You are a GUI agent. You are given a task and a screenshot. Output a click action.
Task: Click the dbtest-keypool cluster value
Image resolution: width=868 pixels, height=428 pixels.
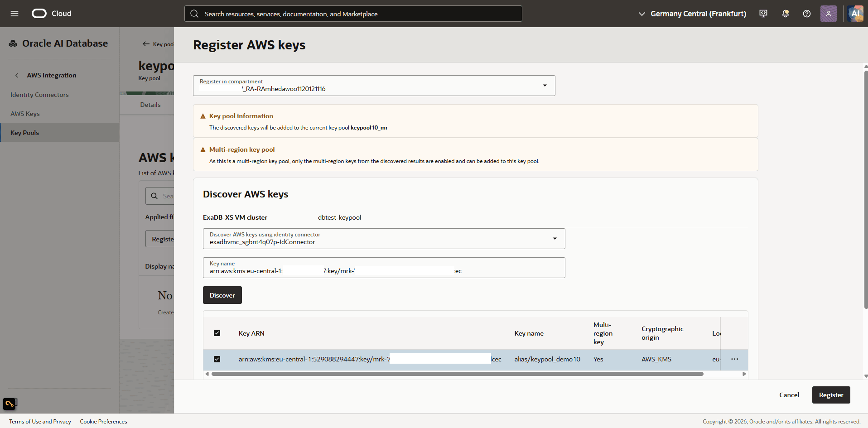[339, 217]
